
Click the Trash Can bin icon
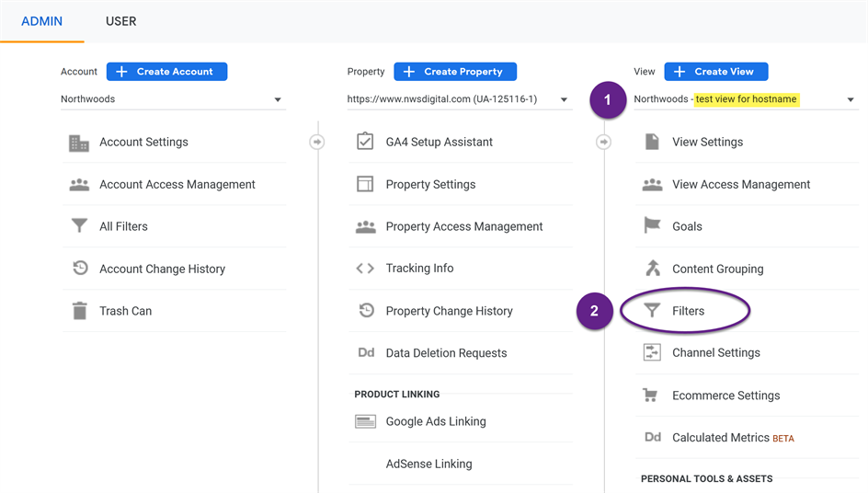[x=80, y=311]
